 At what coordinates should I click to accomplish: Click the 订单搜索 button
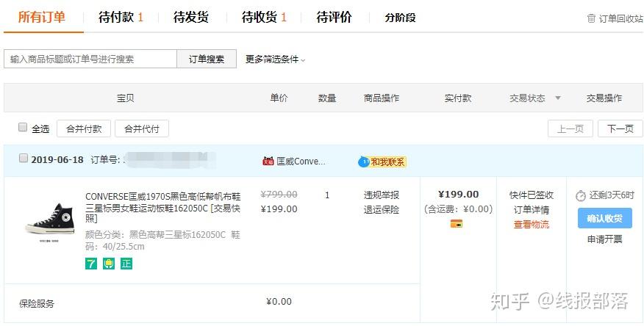(x=207, y=59)
